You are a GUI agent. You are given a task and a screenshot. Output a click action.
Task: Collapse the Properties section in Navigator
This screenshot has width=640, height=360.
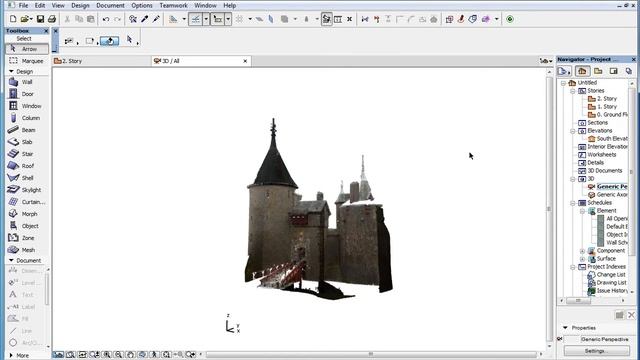click(x=565, y=328)
